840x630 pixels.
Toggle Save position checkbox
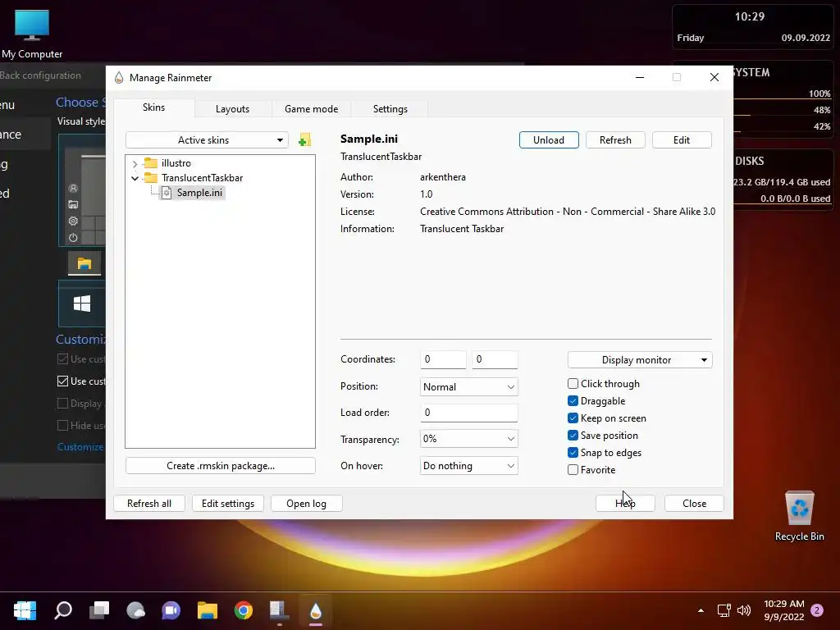click(x=573, y=435)
